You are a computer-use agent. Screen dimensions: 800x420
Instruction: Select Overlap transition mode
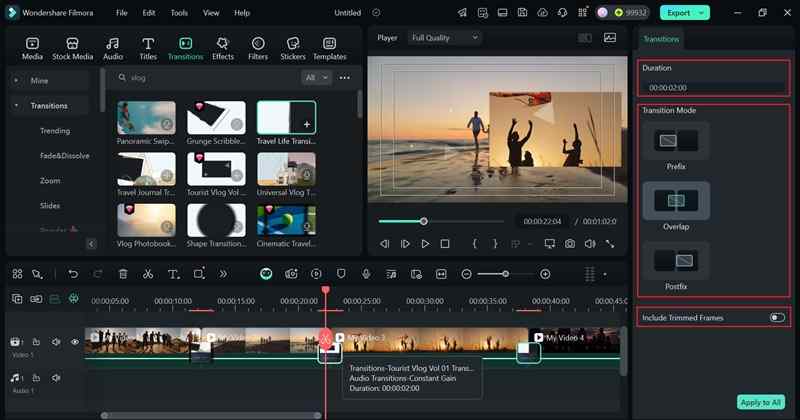click(676, 201)
